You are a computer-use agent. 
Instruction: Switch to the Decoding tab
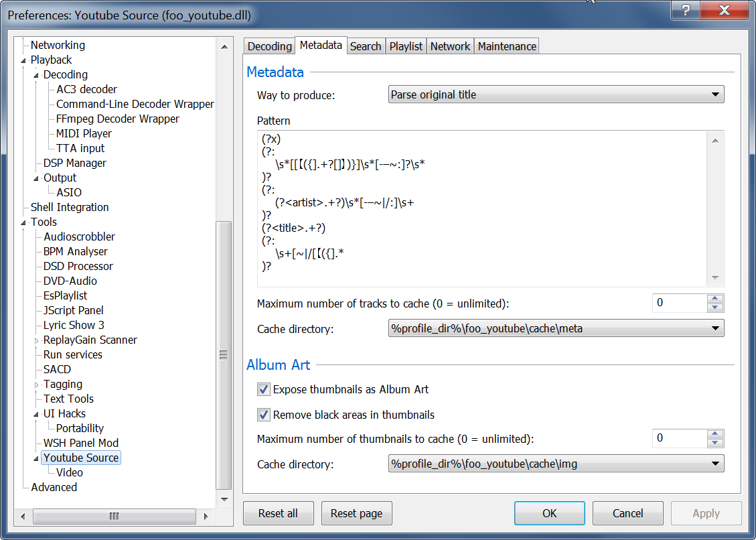[269, 46]
